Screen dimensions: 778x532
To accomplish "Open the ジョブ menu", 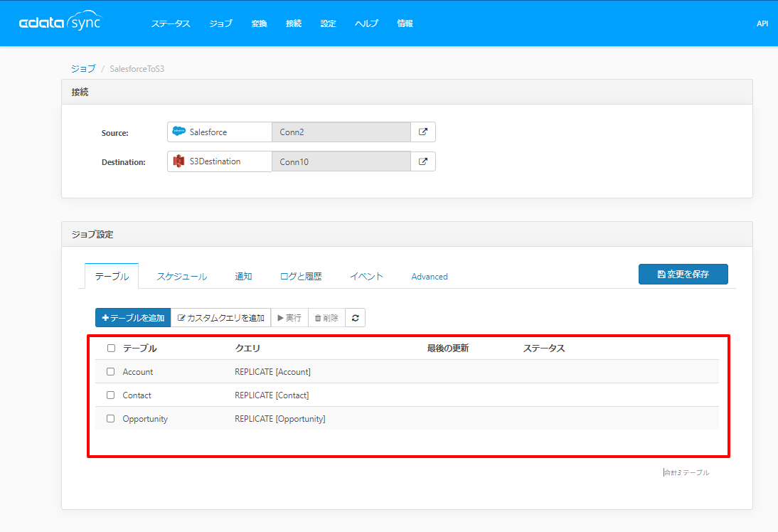I will coord(220,23).
